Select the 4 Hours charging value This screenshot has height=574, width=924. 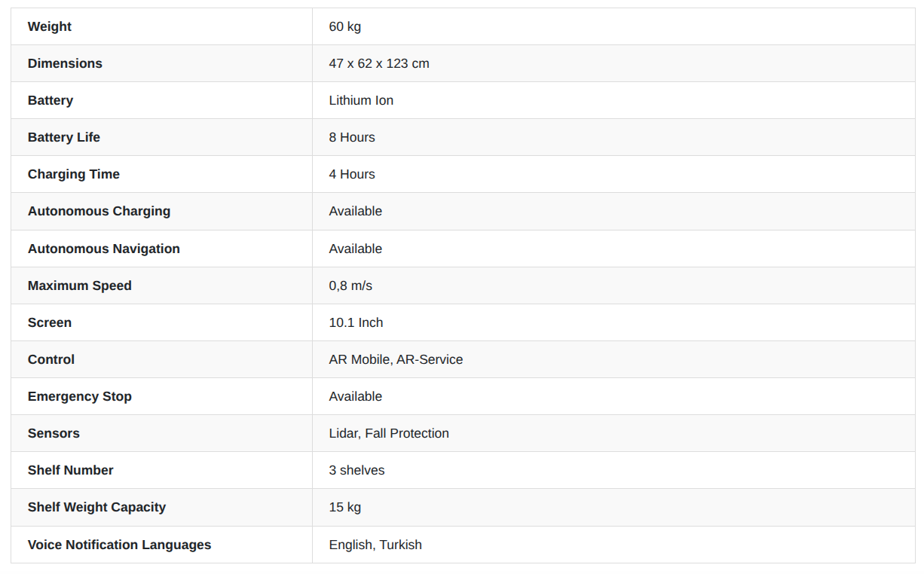[352, 174]
